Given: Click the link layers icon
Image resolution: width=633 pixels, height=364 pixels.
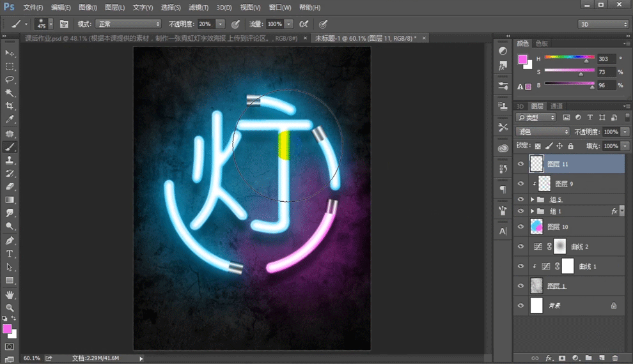Looking at the screenshot, I should [x=535, y=358].
